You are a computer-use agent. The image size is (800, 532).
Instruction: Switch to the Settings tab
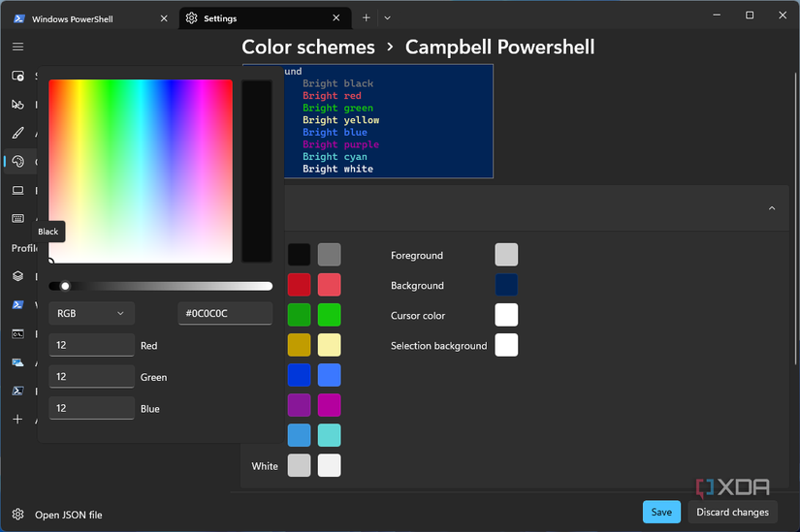click(265, 18)
